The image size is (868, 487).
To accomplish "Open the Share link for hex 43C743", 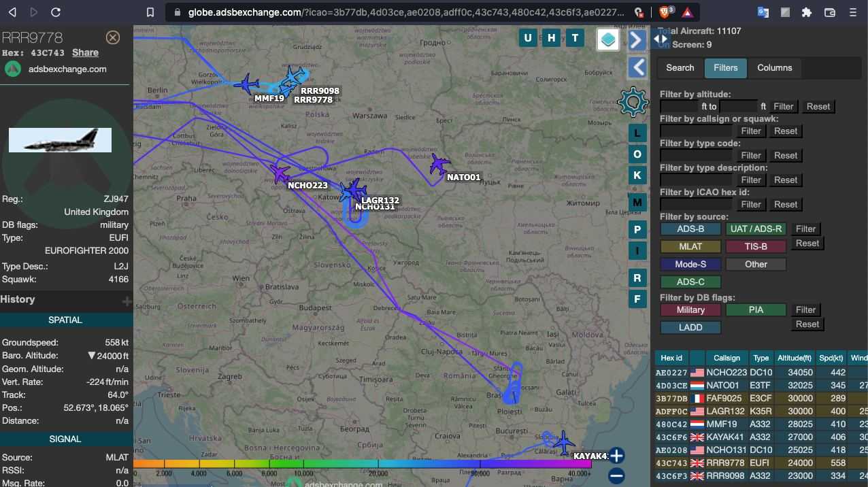I will [x=85, y=52].
